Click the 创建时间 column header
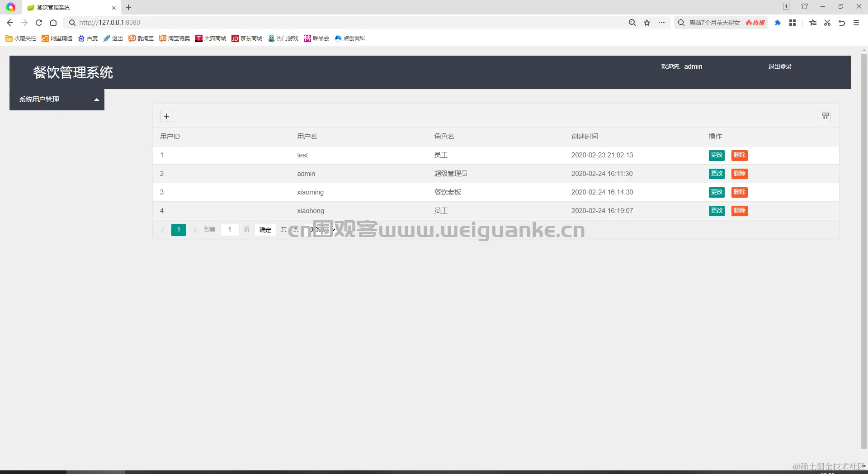The width and height of the screenshot is (868, 474). [x=585, y=137]
